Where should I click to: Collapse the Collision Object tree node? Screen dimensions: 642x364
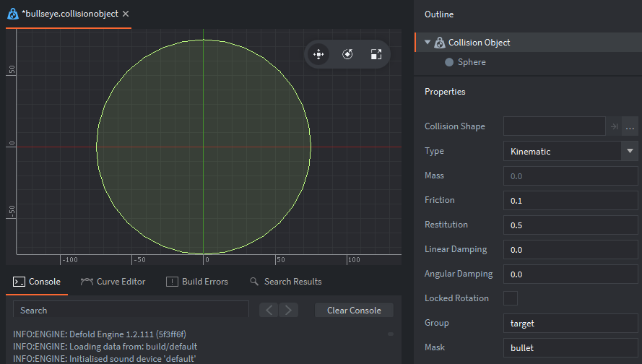[x=428, y=43]
